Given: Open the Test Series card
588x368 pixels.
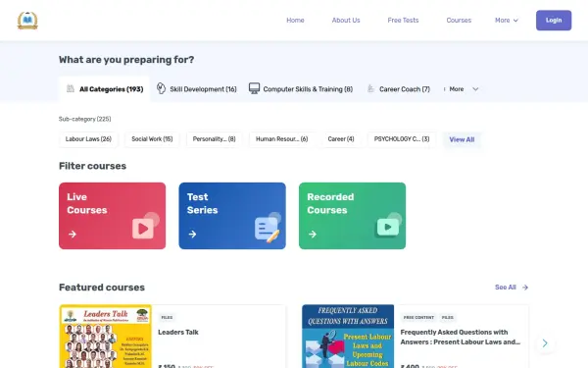Looking at the screenshot, I should (x=232, y=216).
